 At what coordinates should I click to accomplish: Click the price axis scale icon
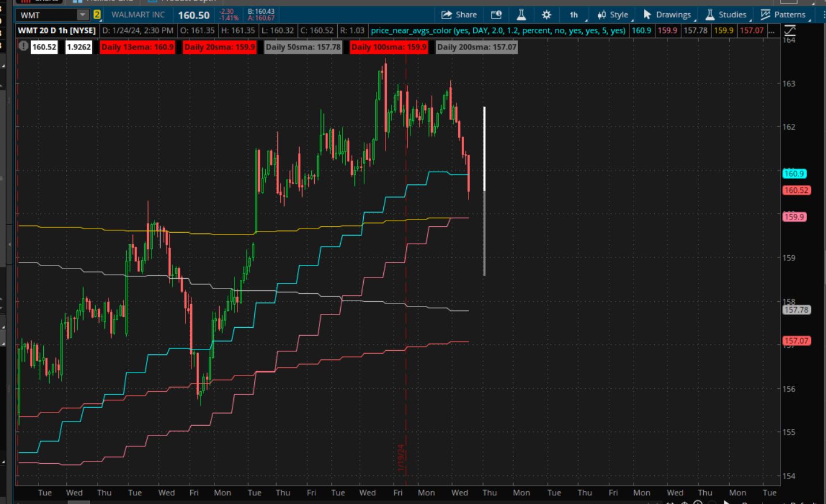pyautogui.click(x=790, y=30)
